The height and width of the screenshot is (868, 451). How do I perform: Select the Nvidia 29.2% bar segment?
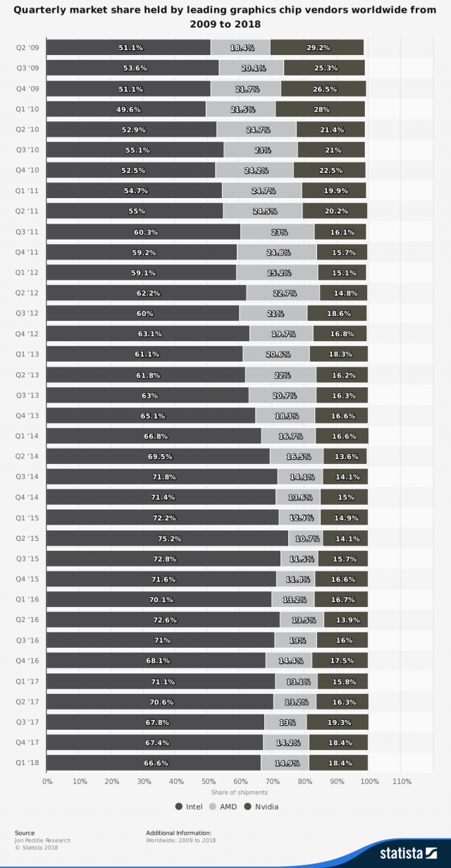(x=316, y=47)
